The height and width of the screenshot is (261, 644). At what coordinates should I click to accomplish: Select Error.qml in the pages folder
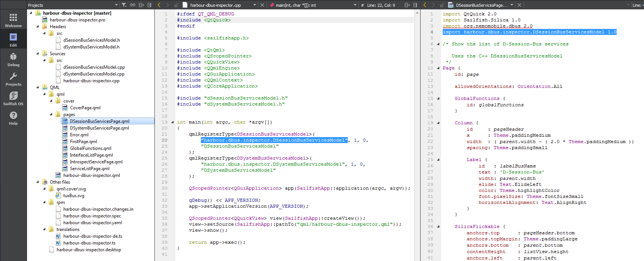pos(79,134)
